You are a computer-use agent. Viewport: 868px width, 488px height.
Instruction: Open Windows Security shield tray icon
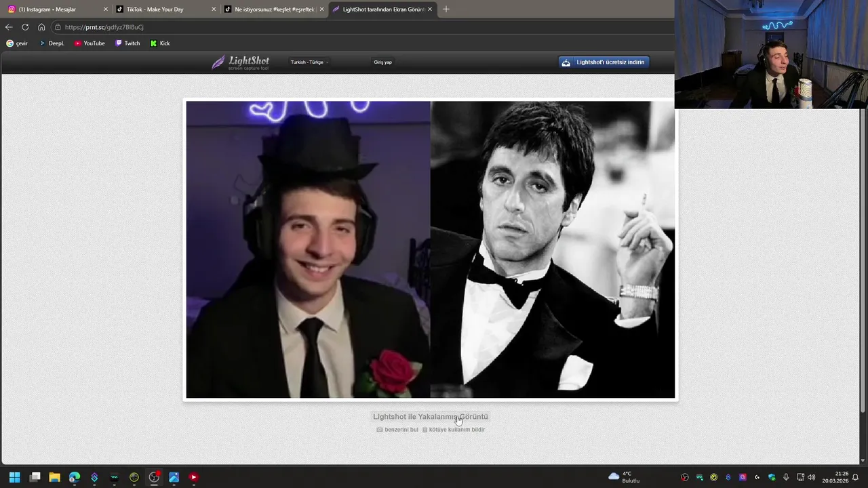point(772,477)
